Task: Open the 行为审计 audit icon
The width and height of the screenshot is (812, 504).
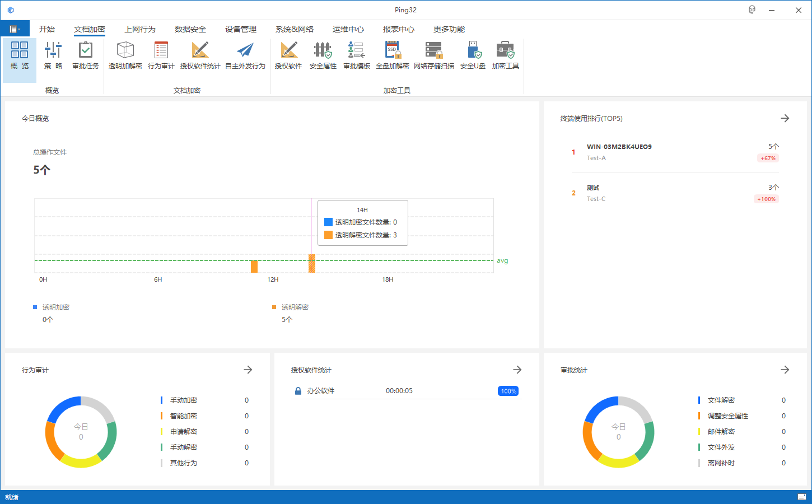Action: [x=161, y=55]
